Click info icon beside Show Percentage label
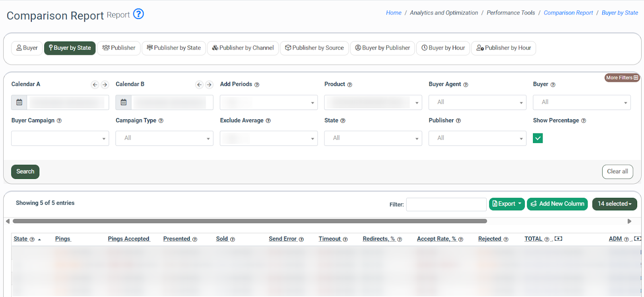 click(584, 121)
